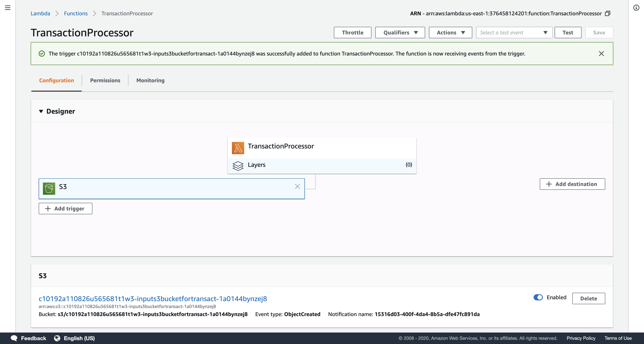
Task: Expand the Actions dropdown menu
Action: (x=450, y=33)
